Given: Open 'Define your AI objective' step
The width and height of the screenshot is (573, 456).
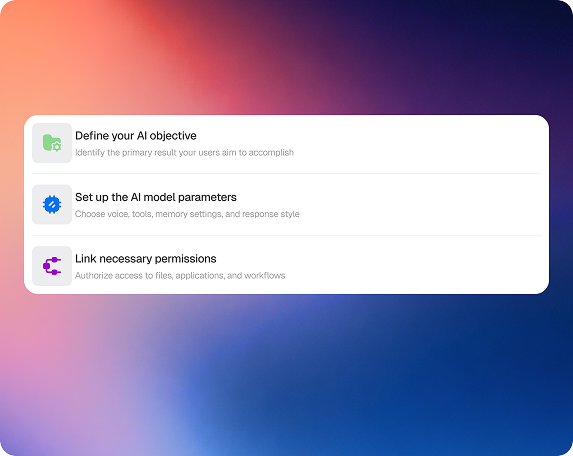Looking at the screenshot, I should (x=136, y=136).
